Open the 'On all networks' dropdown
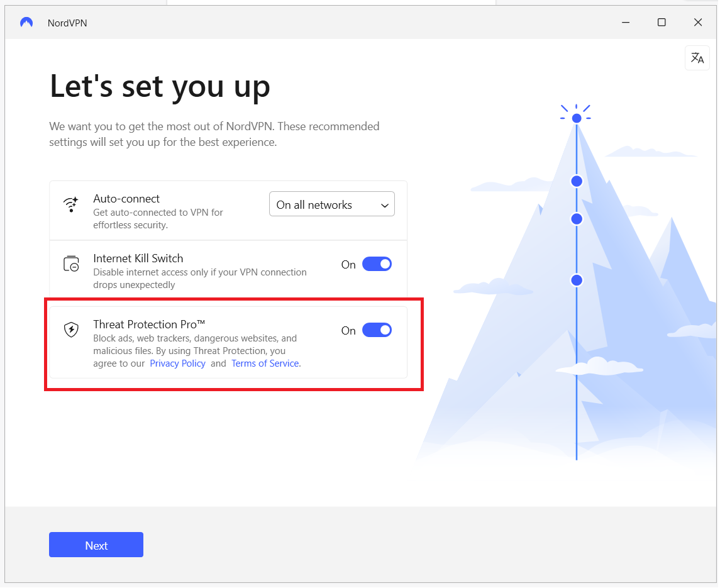Screen dimensions: 725x588 pyautogui.click(x=332, y=204)
